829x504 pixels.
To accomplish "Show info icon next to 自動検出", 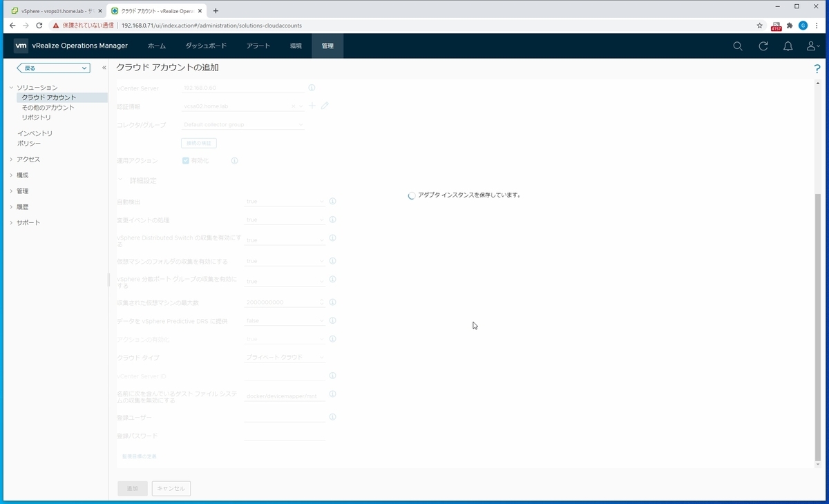I will (332, 202).
